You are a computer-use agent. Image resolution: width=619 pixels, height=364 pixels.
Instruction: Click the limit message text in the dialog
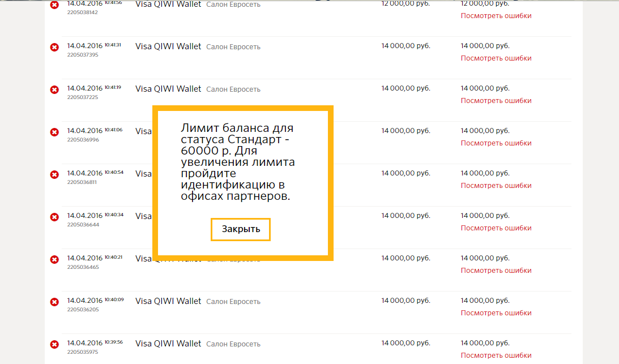pos(238,162)
